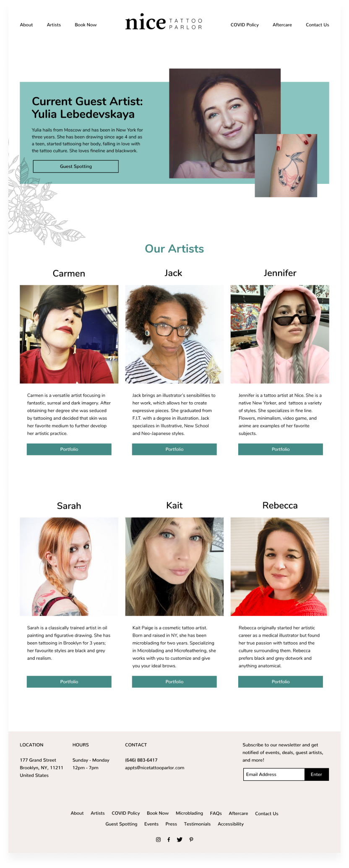Click Jack's artist photo

174,334
